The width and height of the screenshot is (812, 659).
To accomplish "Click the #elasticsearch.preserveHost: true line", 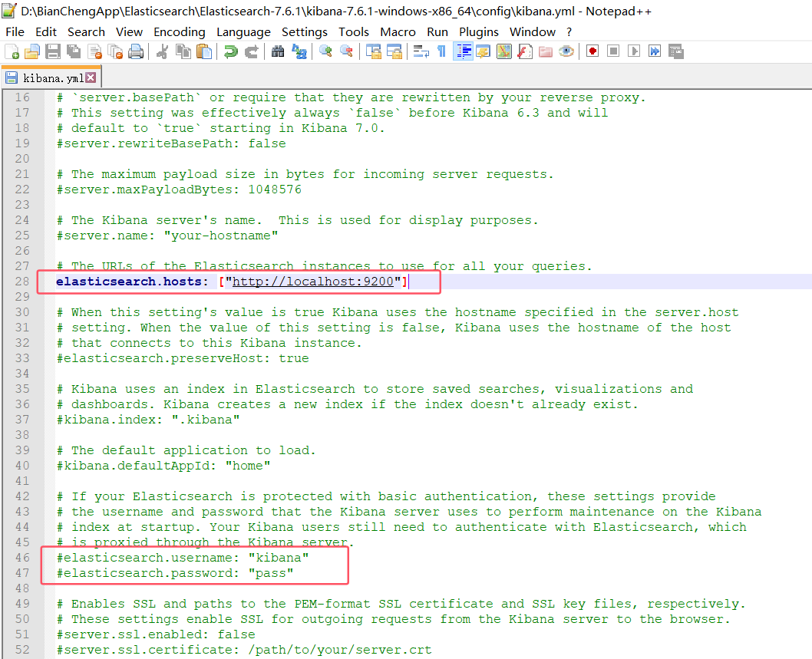I will click(x=183, y=358).
